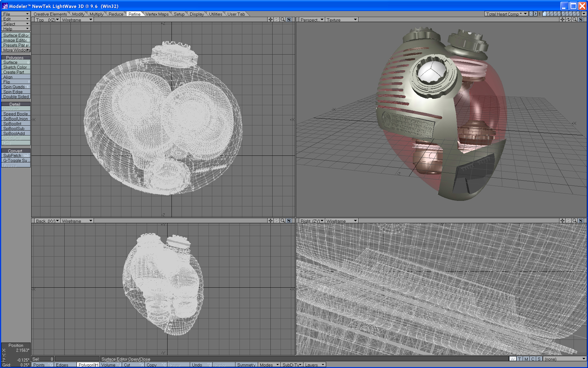
Task: Open the Layers dropdown
Action: click(x=315, y=365)
